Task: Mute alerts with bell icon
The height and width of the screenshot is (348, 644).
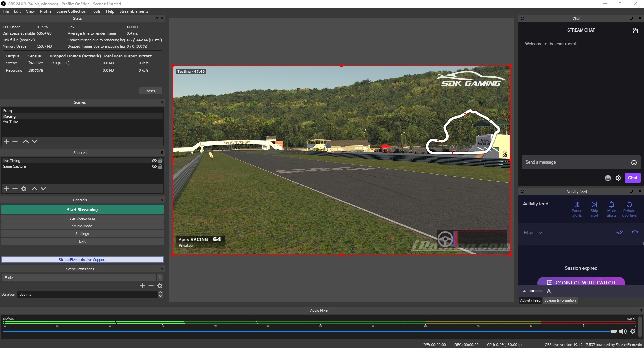Action: (612, 209)
